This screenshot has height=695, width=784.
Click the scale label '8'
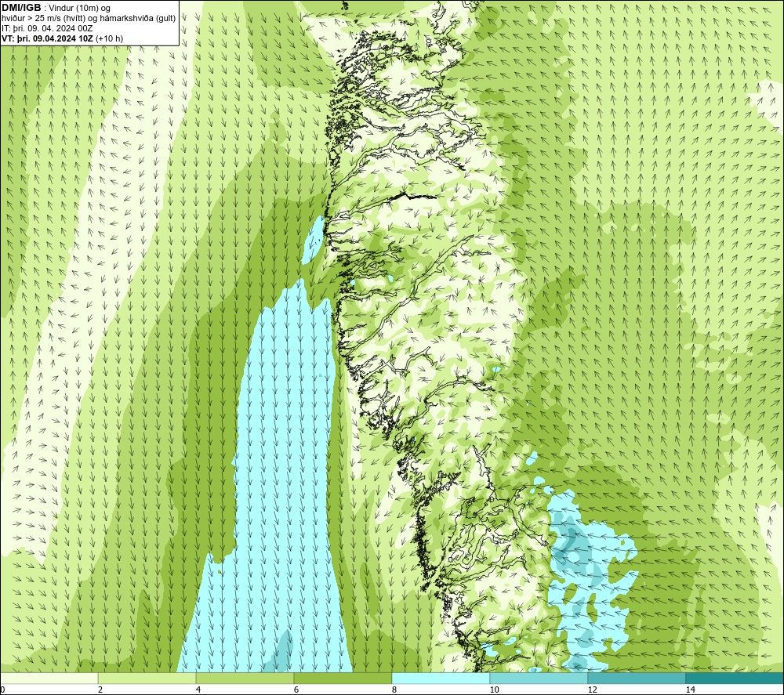point(394,690)
